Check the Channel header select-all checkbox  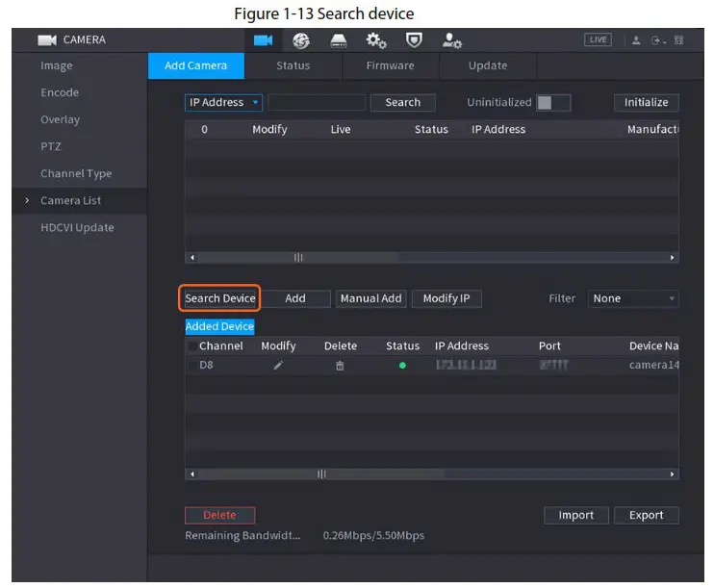tap(192, 346)
